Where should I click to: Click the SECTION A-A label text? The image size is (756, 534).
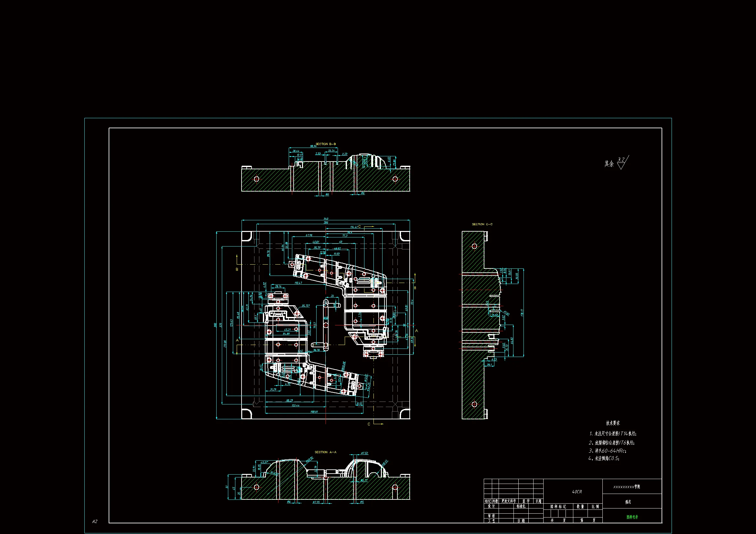pyautogui.click(x=325, y=452)
